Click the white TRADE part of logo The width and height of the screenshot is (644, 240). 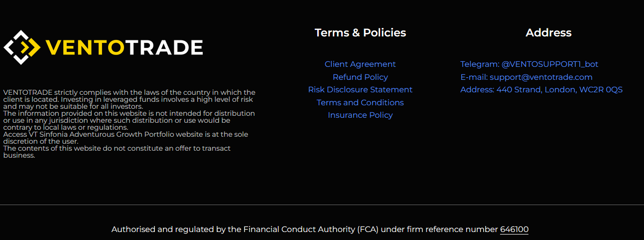(x=164, y=48)
